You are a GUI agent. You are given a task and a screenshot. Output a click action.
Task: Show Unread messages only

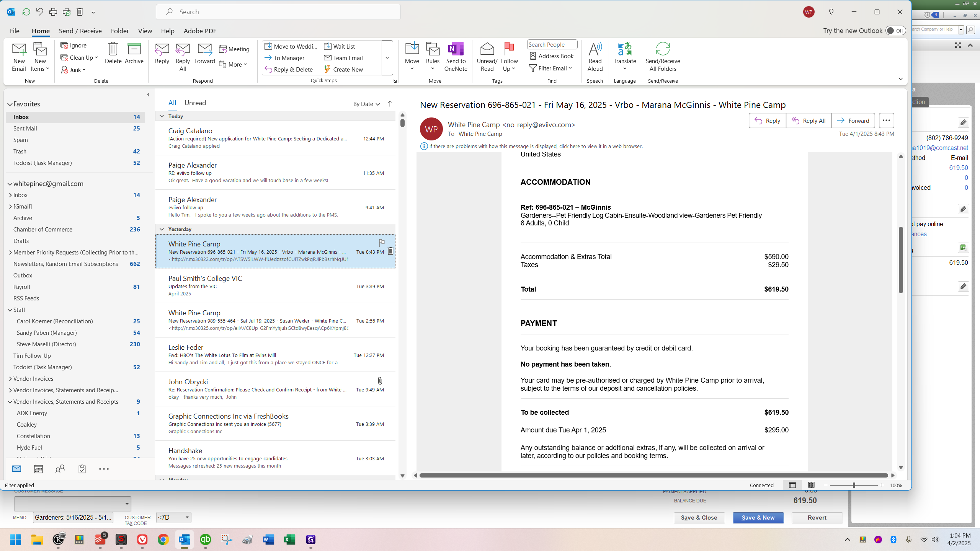point(195,103)
